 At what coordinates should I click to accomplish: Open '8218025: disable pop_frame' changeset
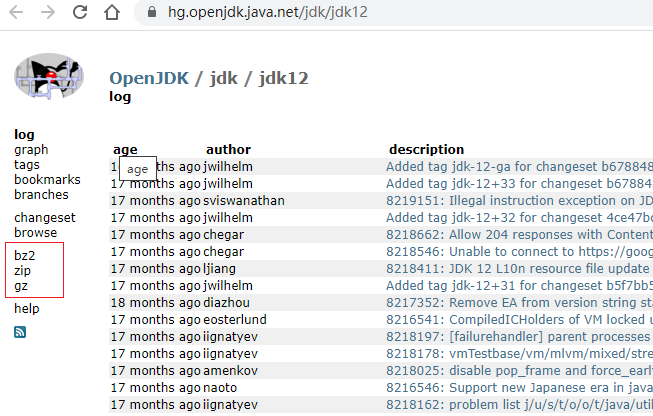pyautogui.click(x=519, y=371)
